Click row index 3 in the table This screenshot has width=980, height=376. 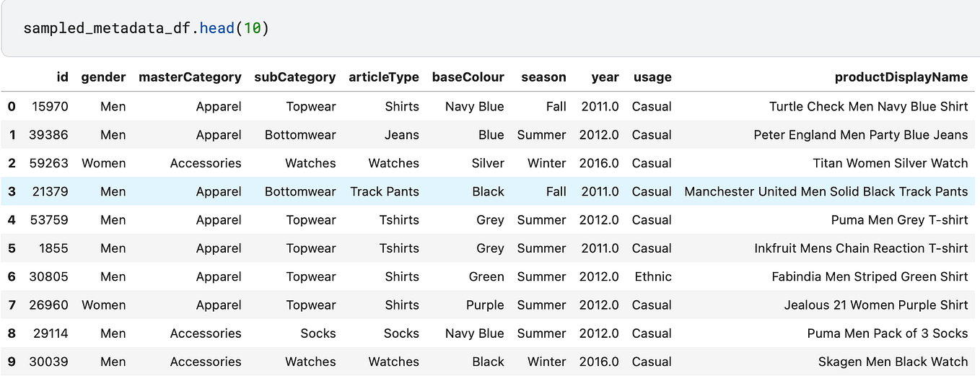pos(12,191)
